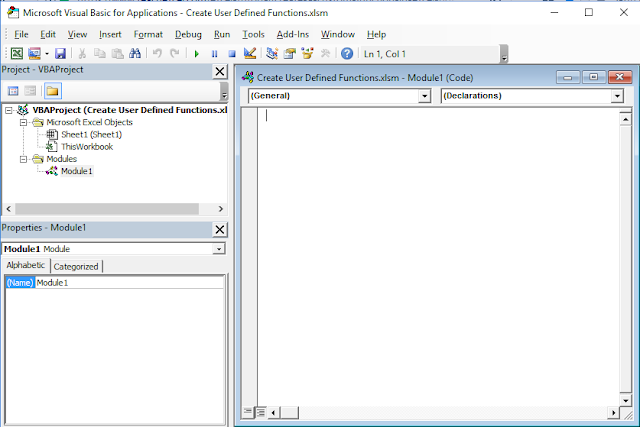Click the Reset stop icon
640x427 pixels.
pos(232,54)
